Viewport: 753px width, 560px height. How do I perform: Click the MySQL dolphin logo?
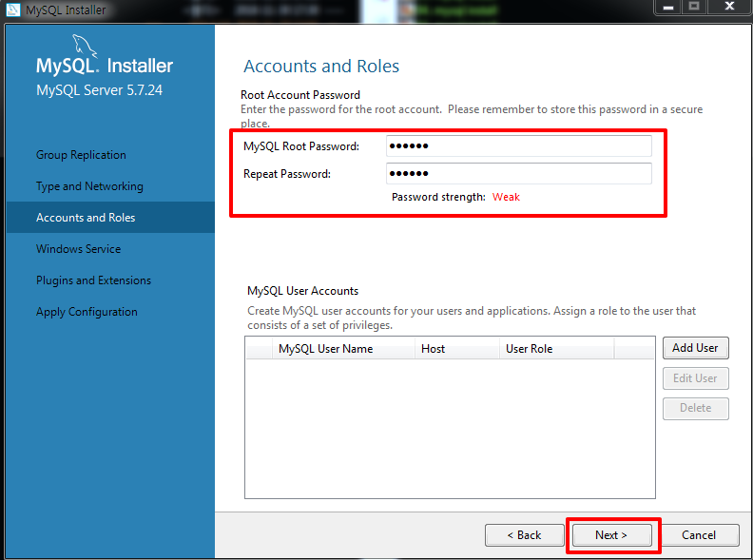tap(85, 45)
